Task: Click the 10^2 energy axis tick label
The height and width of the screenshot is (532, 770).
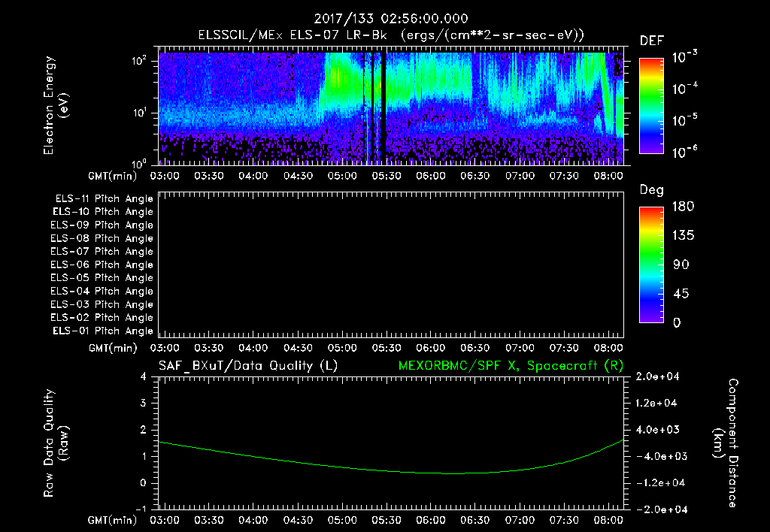Action: [139, 60]
